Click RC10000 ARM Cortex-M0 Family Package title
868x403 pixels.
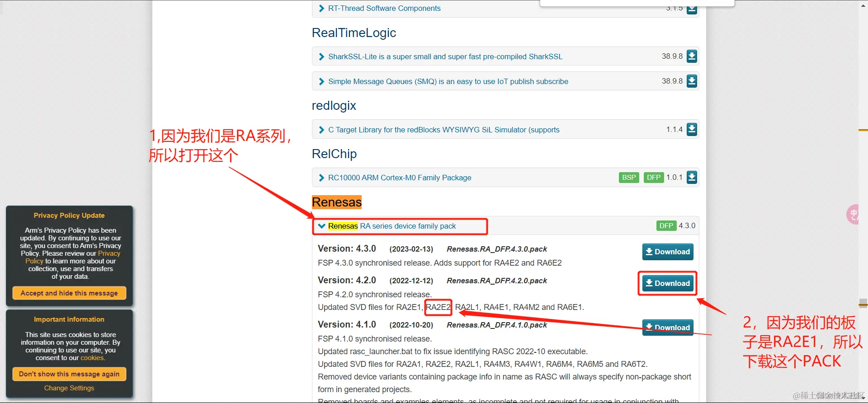click(x=400, y=178)
